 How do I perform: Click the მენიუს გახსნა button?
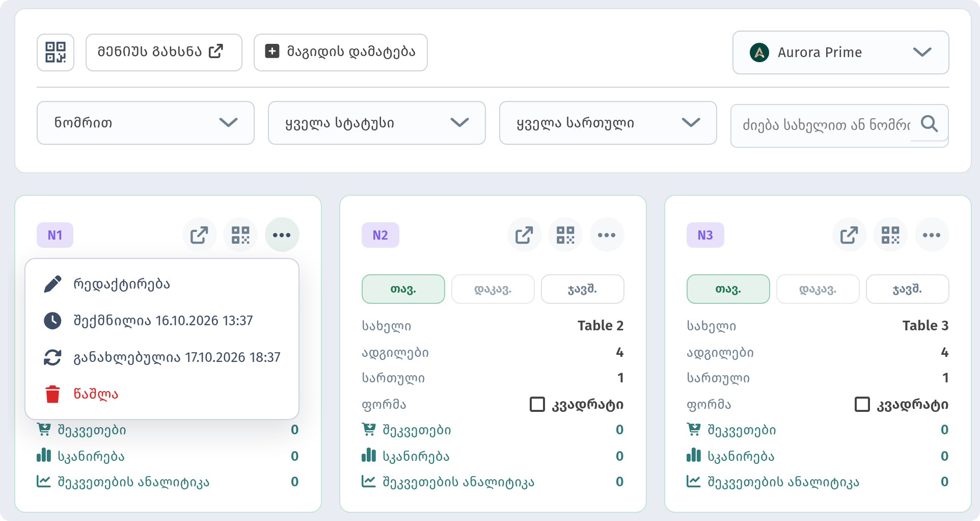pyautogui.click(x=164, y=53)
